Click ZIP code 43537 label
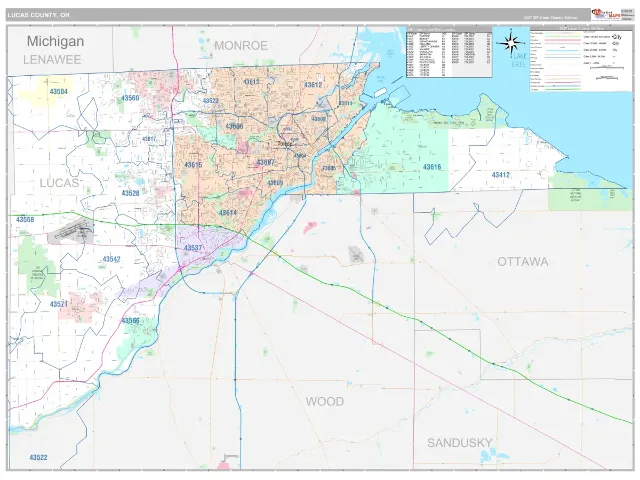Viewport: 640px width, 480px height. pyautogui.click(x=193, y=248)
